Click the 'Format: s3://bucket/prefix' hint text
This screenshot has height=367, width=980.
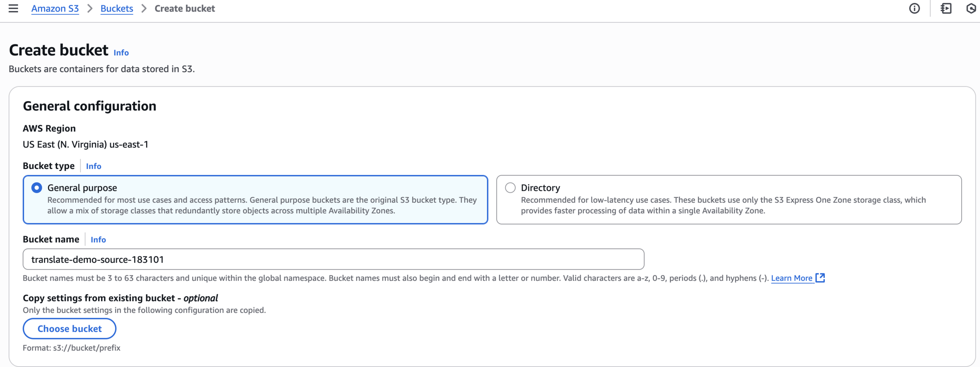[x=71, y=348]
